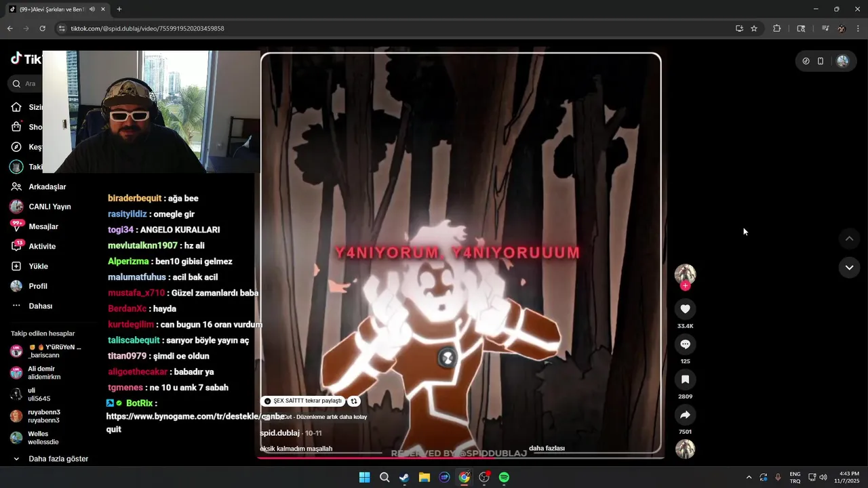Click the video progress bar

461,457
